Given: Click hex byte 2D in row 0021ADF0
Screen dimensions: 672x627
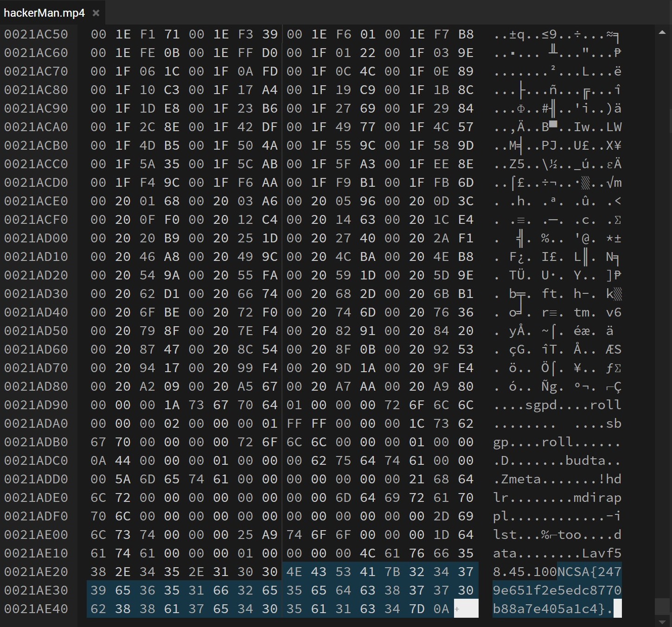Looking at the screenshot, I should [x=442, y=516].
